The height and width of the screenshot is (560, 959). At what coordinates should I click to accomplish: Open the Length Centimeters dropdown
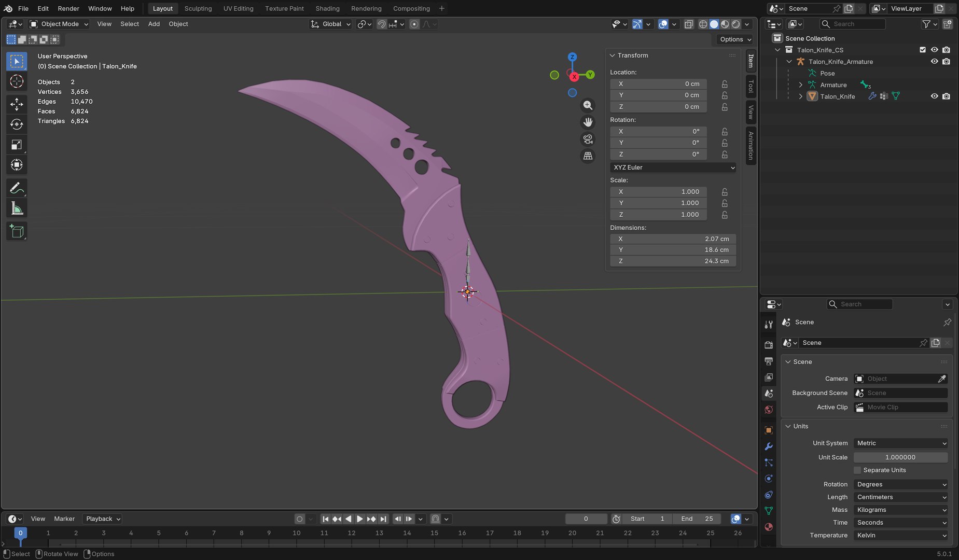pos(900,497)
